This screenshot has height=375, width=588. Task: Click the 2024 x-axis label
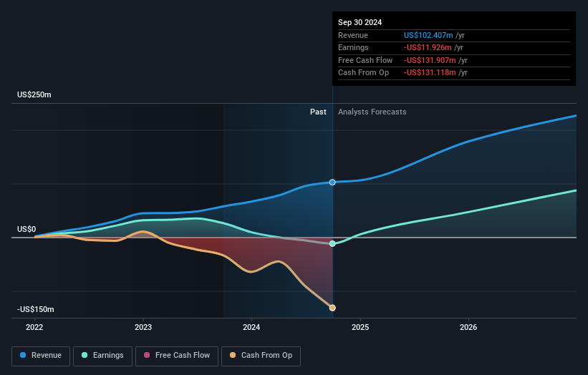click(x=251, y=328)
